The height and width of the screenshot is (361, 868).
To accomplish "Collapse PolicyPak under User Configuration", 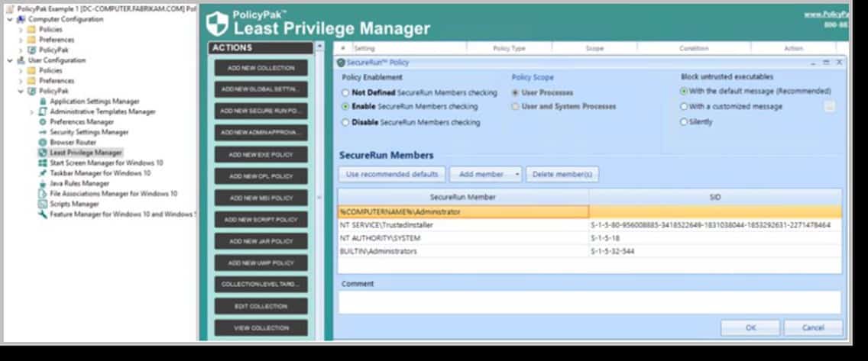I will coord(21,92).
